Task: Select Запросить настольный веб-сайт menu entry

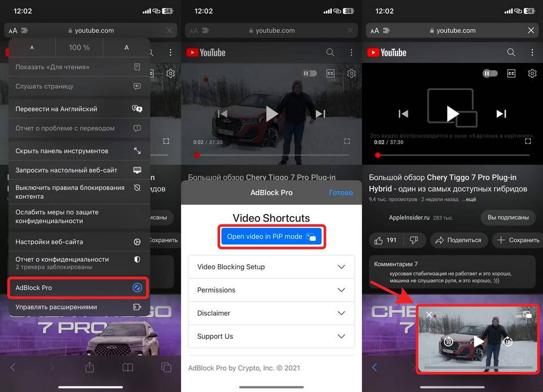Action: [79, 170]
